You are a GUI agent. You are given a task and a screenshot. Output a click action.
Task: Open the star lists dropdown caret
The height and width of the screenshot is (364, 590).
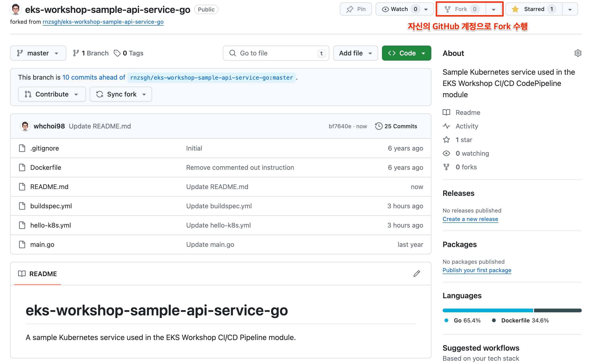[570, 9]
